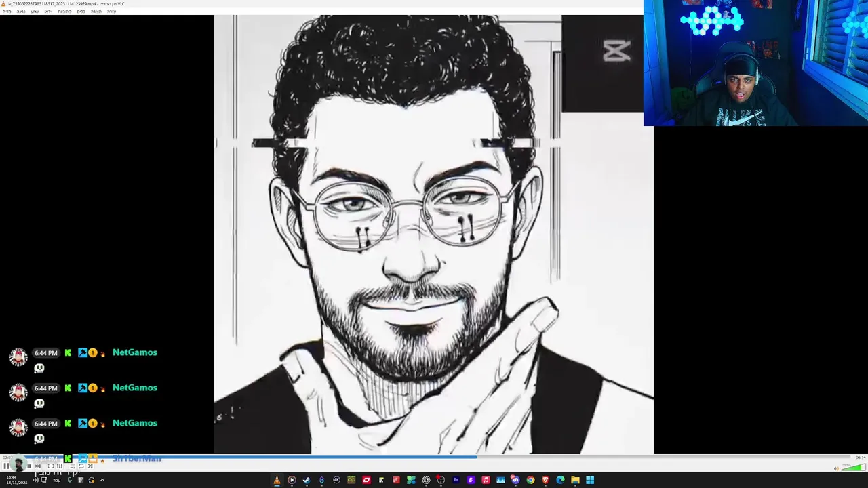Viewport: 868px width, 488px height.
Task: Open the play-circle media player taskbar icon
Action: coord(292,480)
